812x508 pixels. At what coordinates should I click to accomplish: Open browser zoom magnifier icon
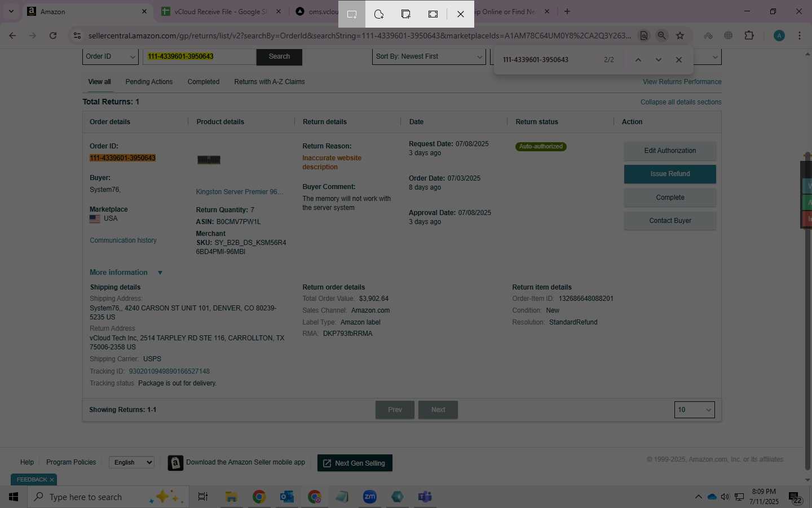pos(662,36)
